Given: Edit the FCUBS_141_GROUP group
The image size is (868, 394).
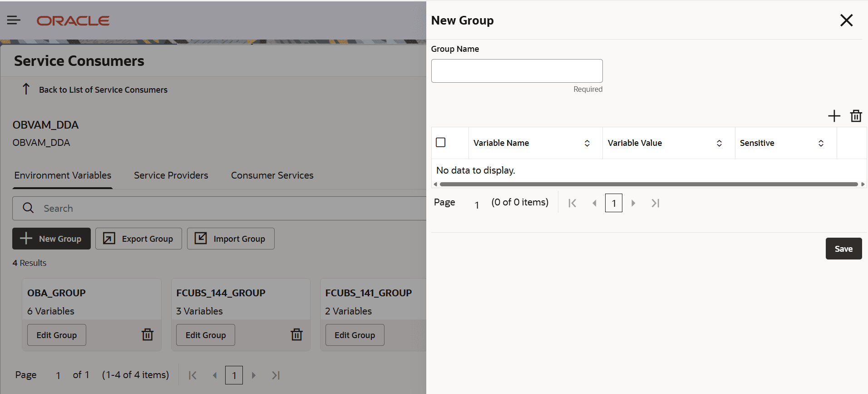Looking at the screenshot, I should click(x=355, y=335).
